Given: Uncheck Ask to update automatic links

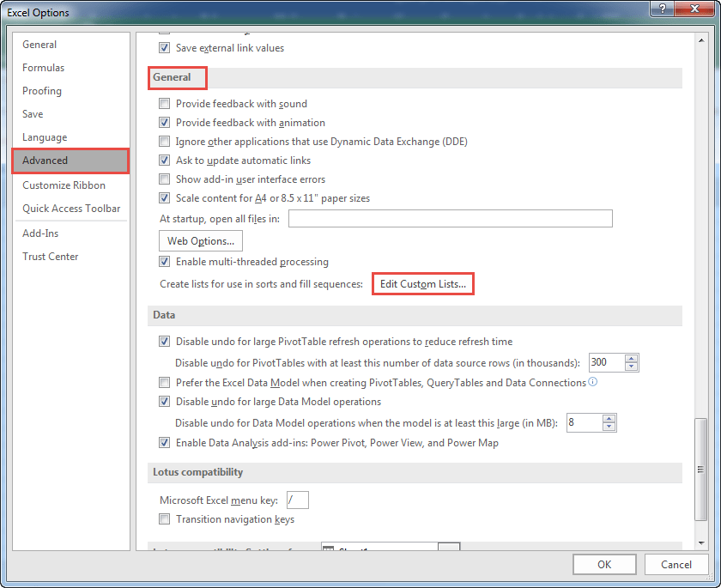Looking at the screenshot, I should click(164, 160).
